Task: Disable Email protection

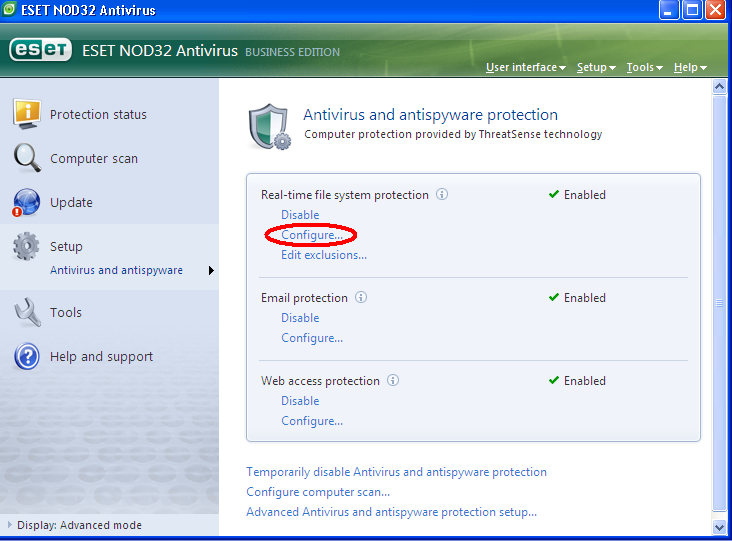Action: 300,318
